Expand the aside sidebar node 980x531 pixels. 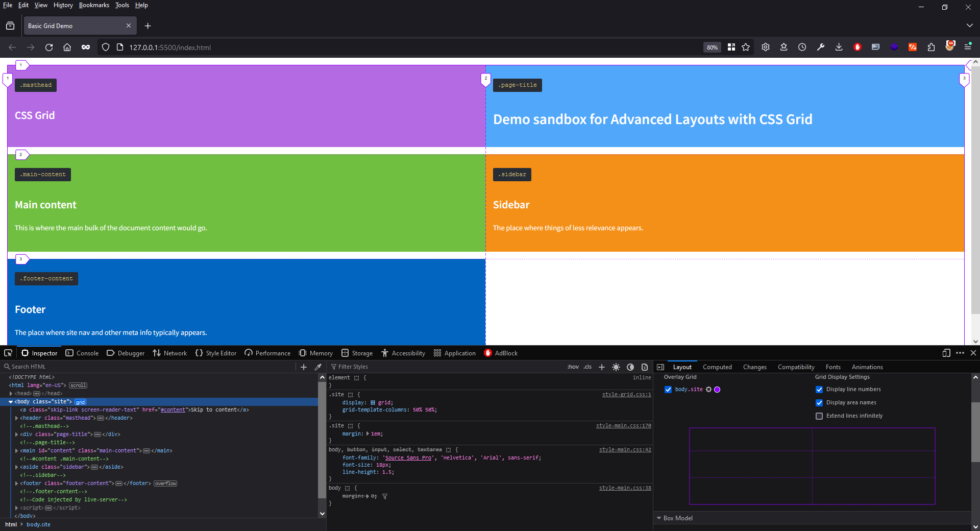(x=16, y=467)
